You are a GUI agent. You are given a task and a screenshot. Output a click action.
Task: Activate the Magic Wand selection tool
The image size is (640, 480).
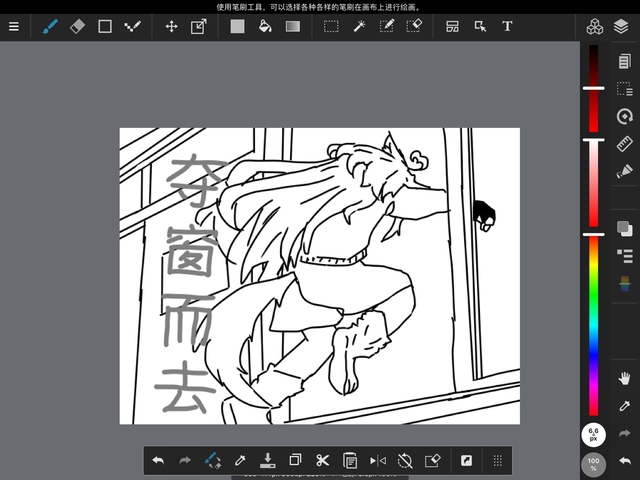pos(358,27)
